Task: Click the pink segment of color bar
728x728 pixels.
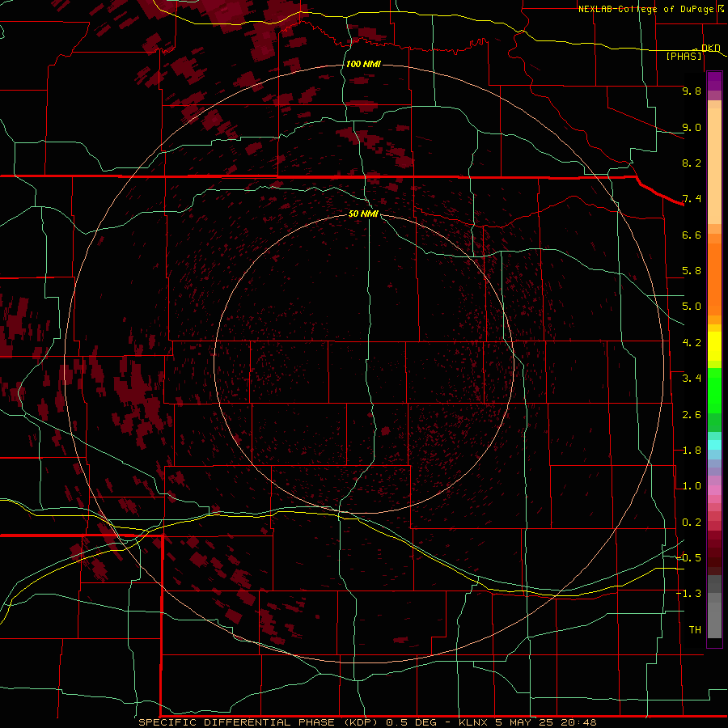Action: coord(714,490)
